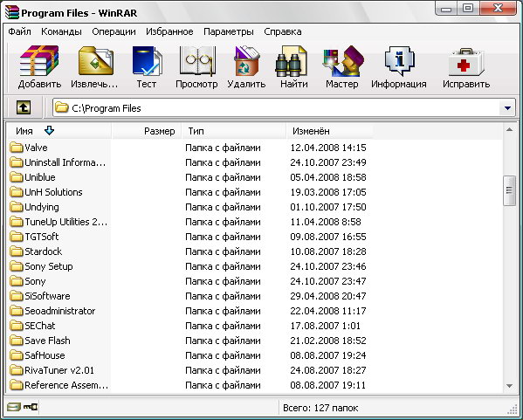The width and height of the screenshot is (523, 420).
Task: Select the TGTSoft folder icon
Action: [x=16, y=237]
